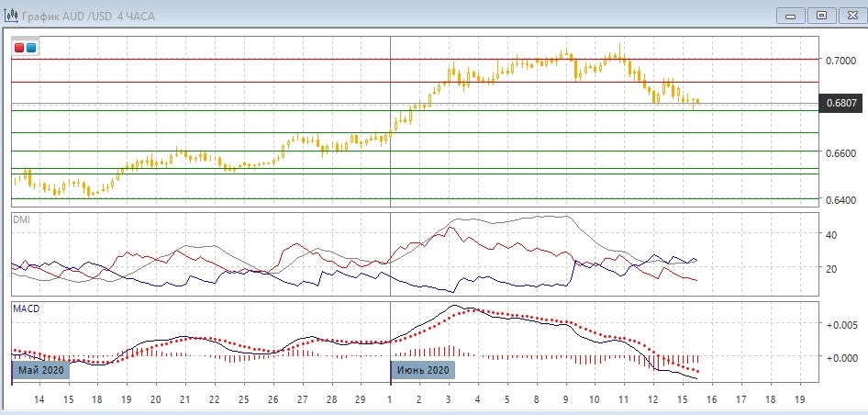
Task: Click the blue square chart icon
Action: 32,47
